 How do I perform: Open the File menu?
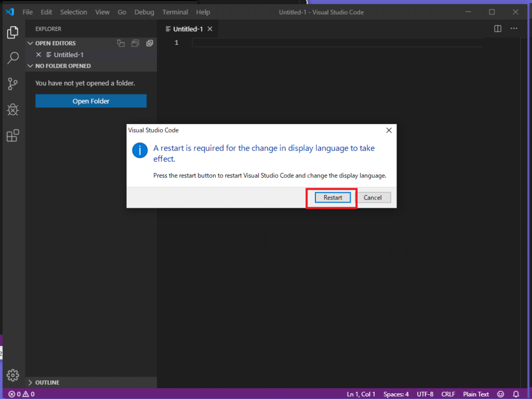pyautogui.click(x=28, y=12)
